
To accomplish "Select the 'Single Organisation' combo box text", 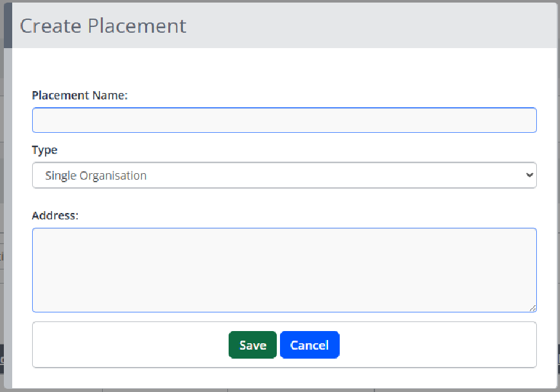I will 96,176.
